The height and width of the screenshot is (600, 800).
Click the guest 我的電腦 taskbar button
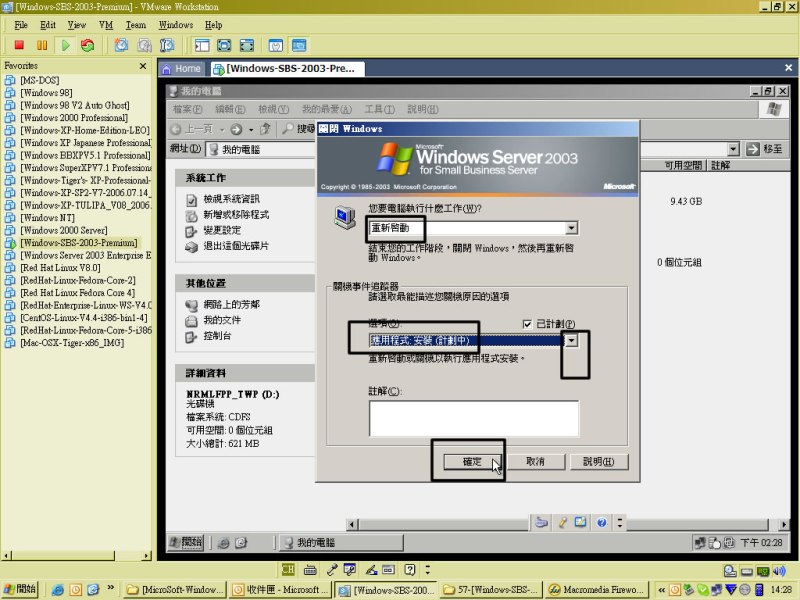coord(341,542)
